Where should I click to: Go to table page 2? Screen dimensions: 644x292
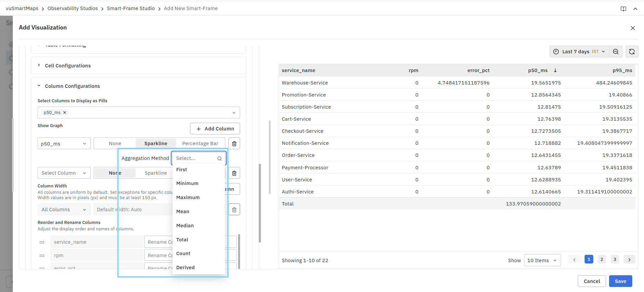(x=602, y=259)
